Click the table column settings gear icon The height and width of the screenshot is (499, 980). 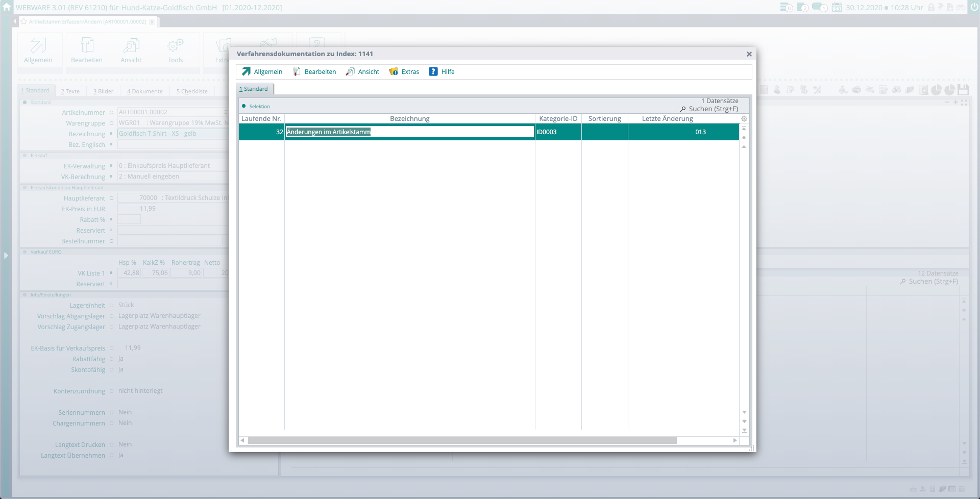(744, 119)
